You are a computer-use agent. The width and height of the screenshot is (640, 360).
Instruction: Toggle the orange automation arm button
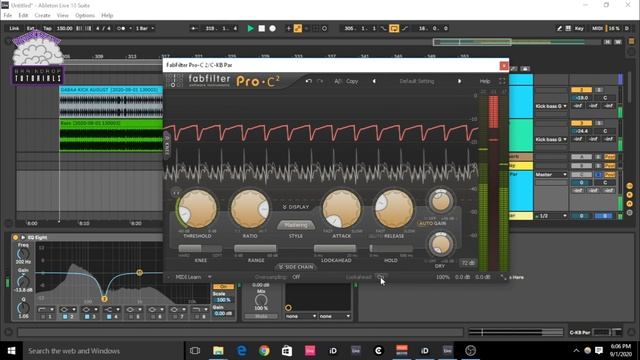pyautogui.click(x=298, y=28)
